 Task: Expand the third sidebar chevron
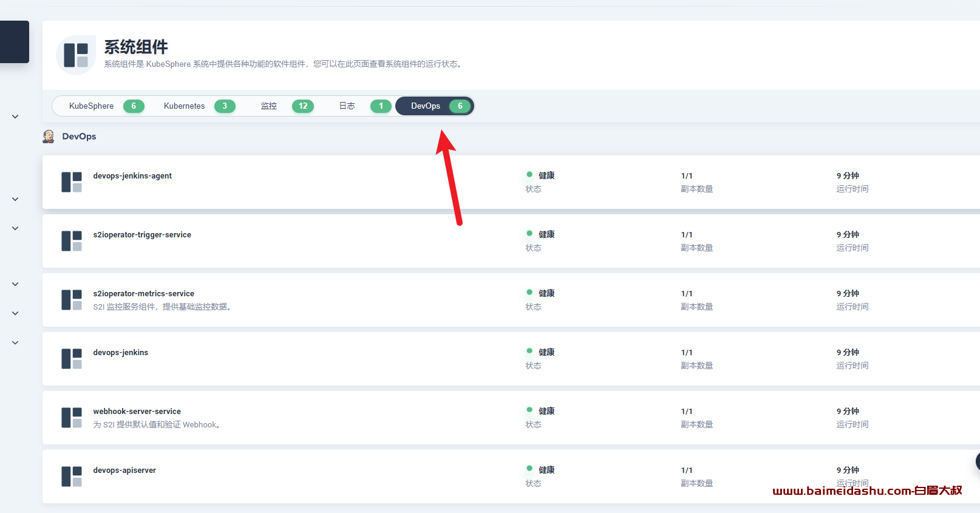click(x=15, y=228)
